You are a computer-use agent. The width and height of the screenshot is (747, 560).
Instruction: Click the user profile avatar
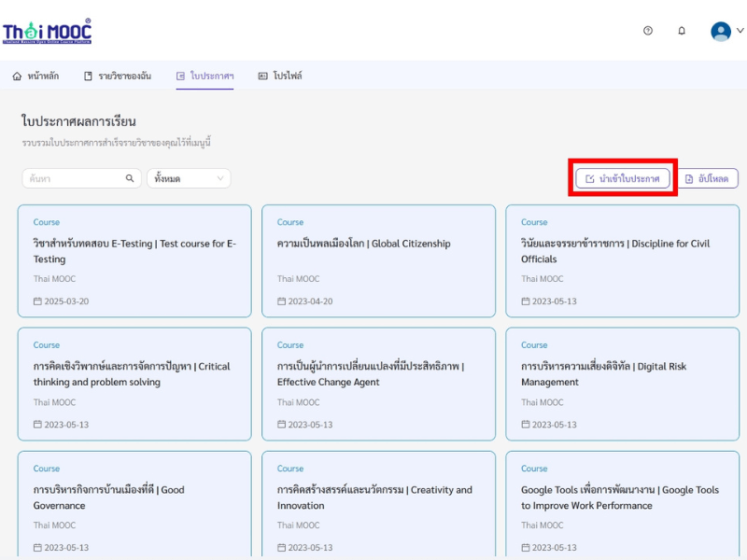[x=721, y=32]
